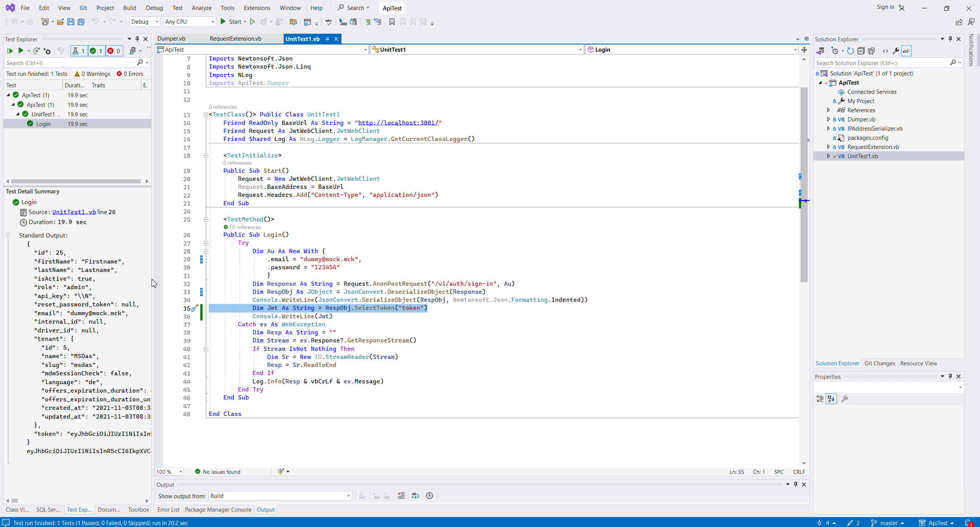980x527 pixels.
Task: Open the UnitTest1.vb source link
Action: pos(74,212)
